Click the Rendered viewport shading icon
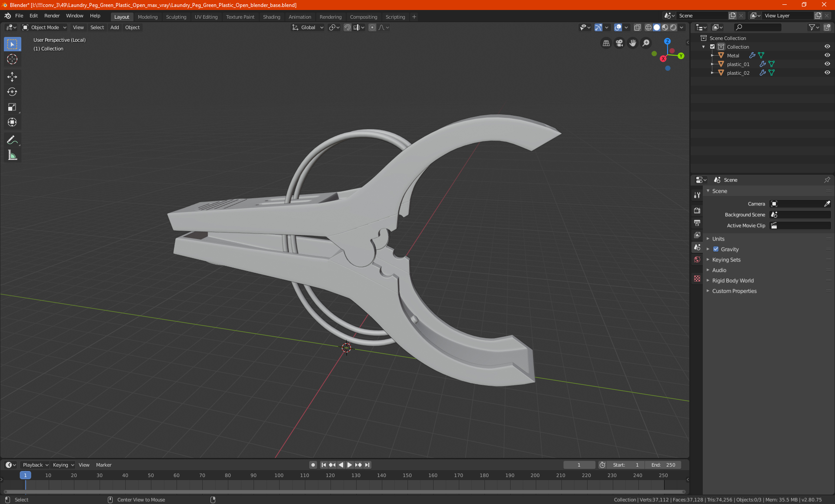Viewport: 835px width, 504px height. point(672,27)
